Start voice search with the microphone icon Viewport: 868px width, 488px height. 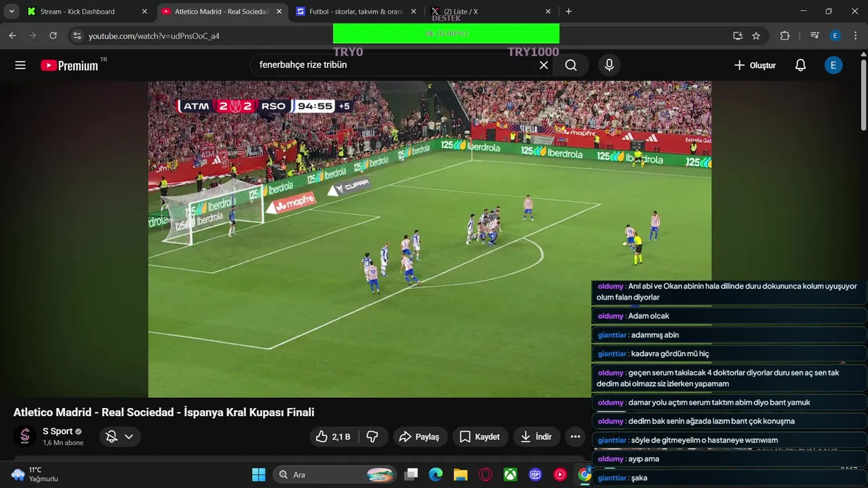(x=609, y=65)
